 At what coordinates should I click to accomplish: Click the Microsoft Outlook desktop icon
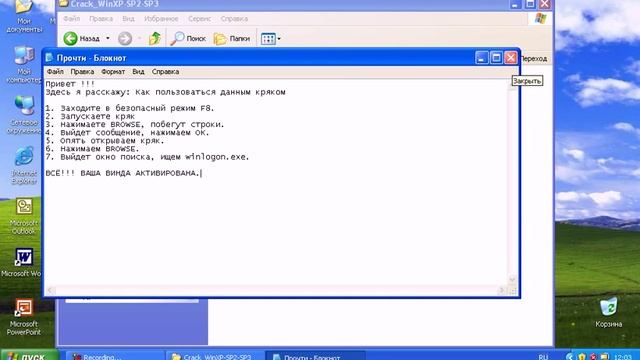(x=24, y=216)
